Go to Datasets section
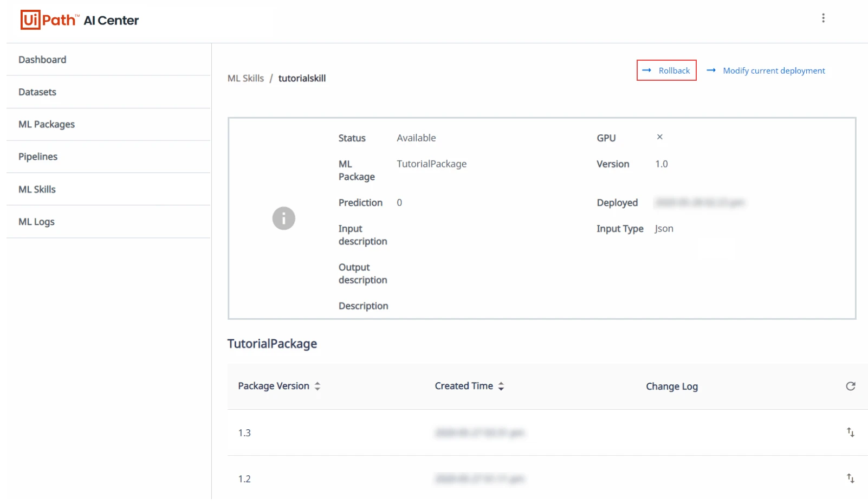This screenshot has height=503, width=868. 108,92
